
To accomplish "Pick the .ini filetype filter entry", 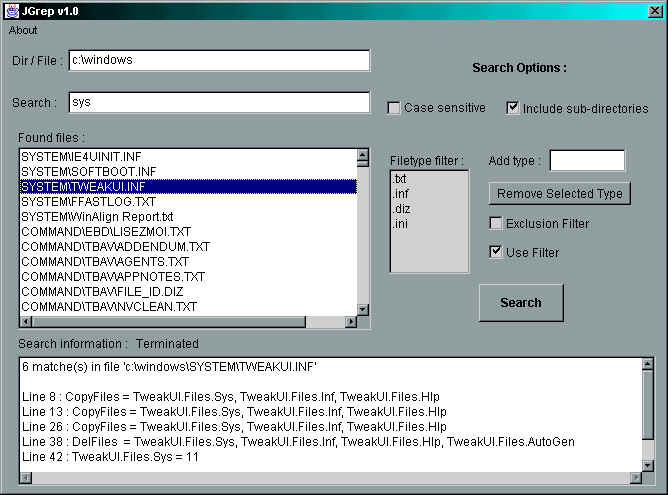I will click(400, 223).
